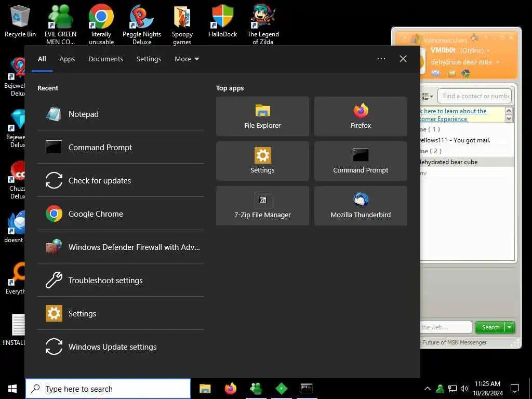This screenshot has width=532, height=399.
Task: Select the Peggle Nights Deluxe shortcut
Action: pos(142,24)
